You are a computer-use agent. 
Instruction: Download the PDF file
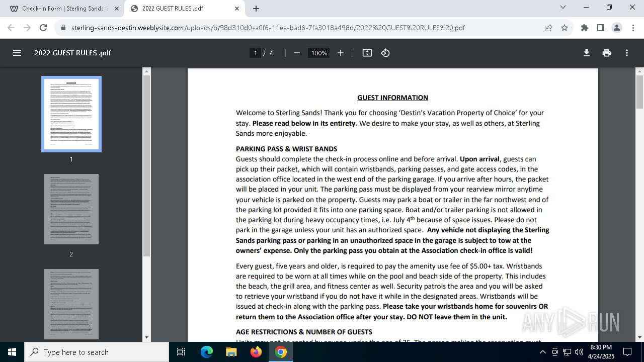(587, 53)
